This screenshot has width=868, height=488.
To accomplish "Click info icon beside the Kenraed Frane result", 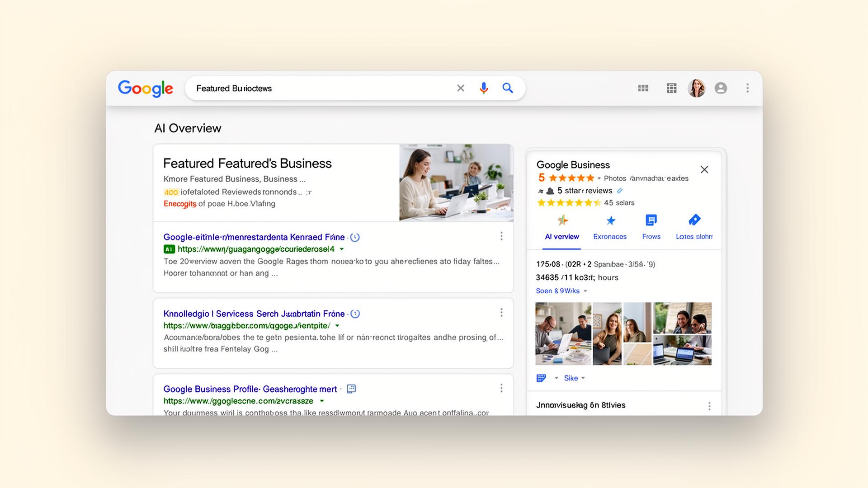I will [x=355, y=237].
